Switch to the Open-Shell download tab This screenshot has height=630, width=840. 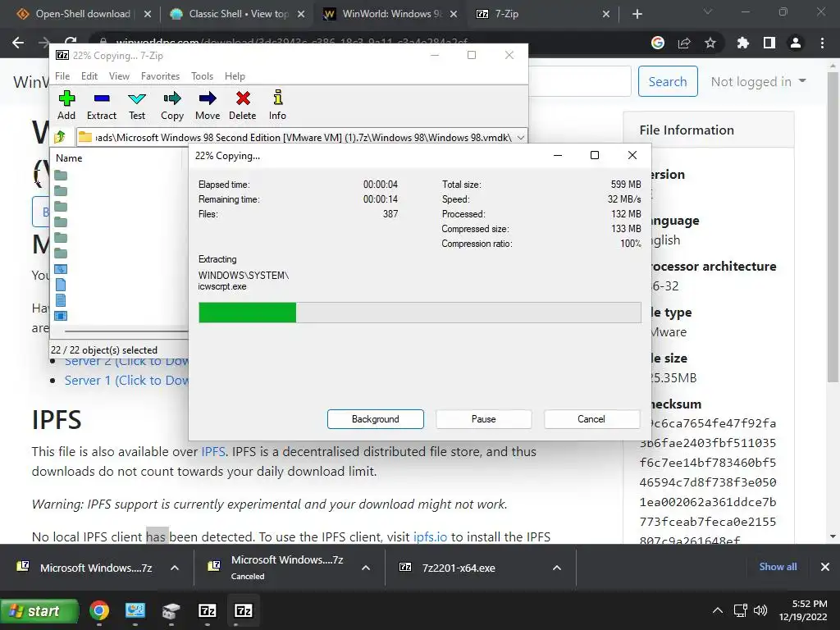pyautogui.click(x=83, y=14)
